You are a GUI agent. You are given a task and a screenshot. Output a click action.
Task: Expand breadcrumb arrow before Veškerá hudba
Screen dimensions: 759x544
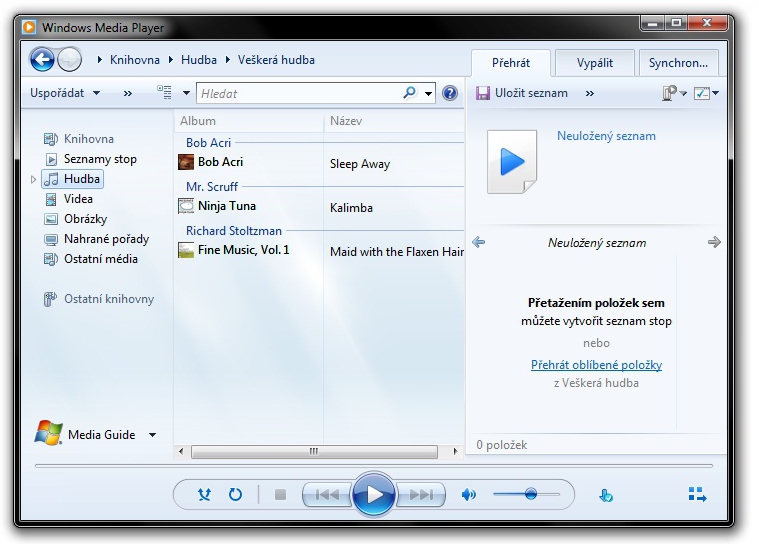(228, 60)
